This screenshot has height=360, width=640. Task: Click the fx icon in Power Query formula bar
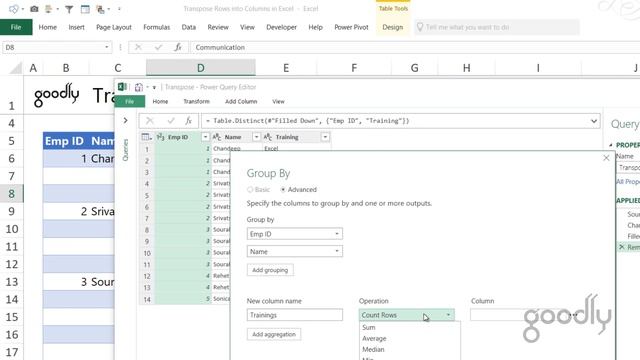tap(188, 120)
